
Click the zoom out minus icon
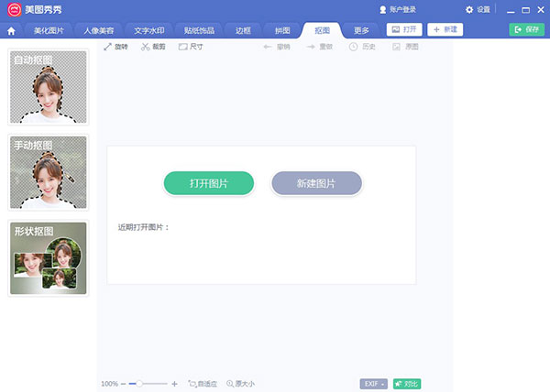[x=123, y=384]
